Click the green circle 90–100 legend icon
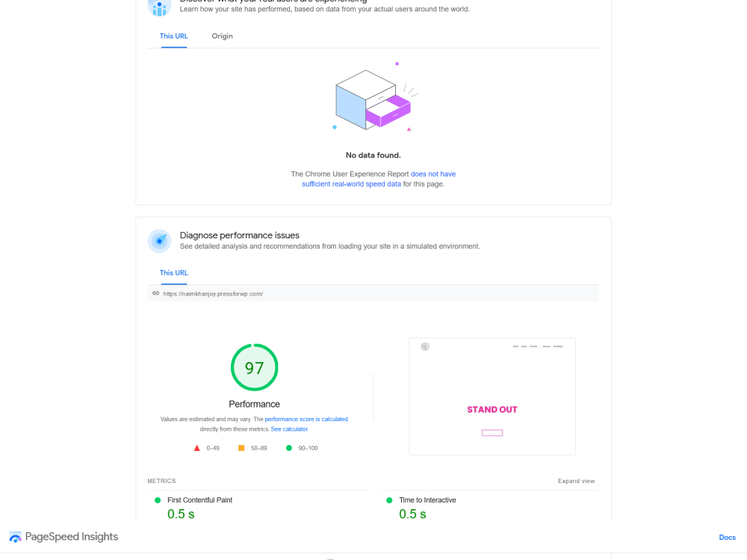 pos(288,448)
